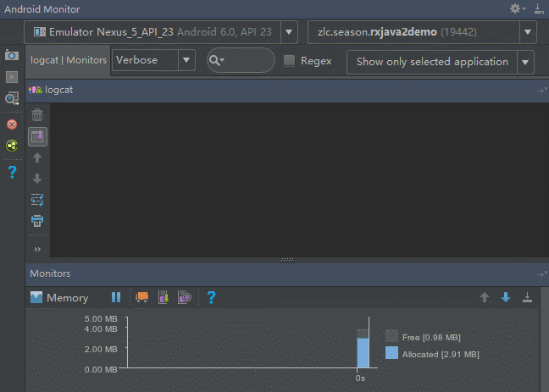Image resolution: width=549 pixels, height=392 pixels.
Task: Click the logcat search field
Action: click(241, 61)
